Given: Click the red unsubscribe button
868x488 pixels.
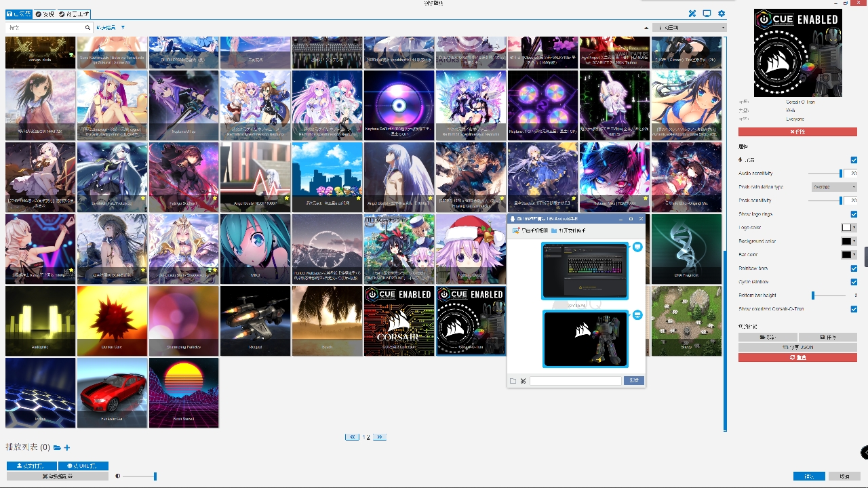Looking at the screenshot, I should pyautogui.click(x=797, y=131).
